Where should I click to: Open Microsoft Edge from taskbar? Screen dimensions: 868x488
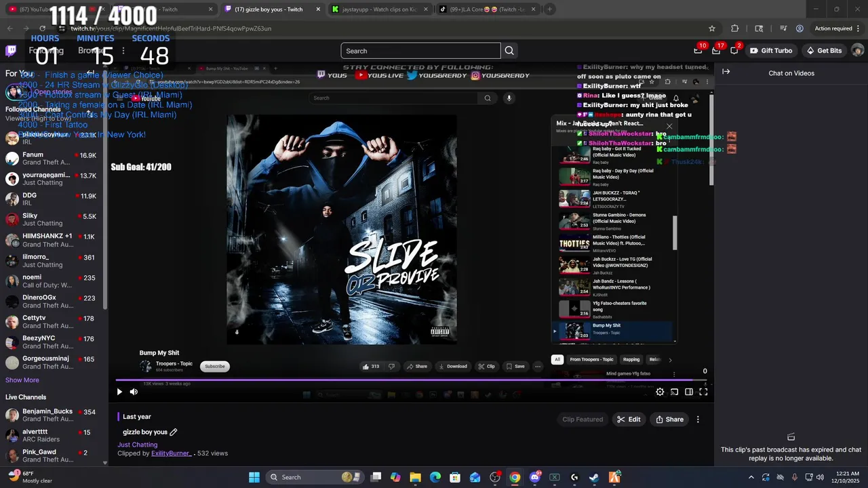tap(435, 477)
